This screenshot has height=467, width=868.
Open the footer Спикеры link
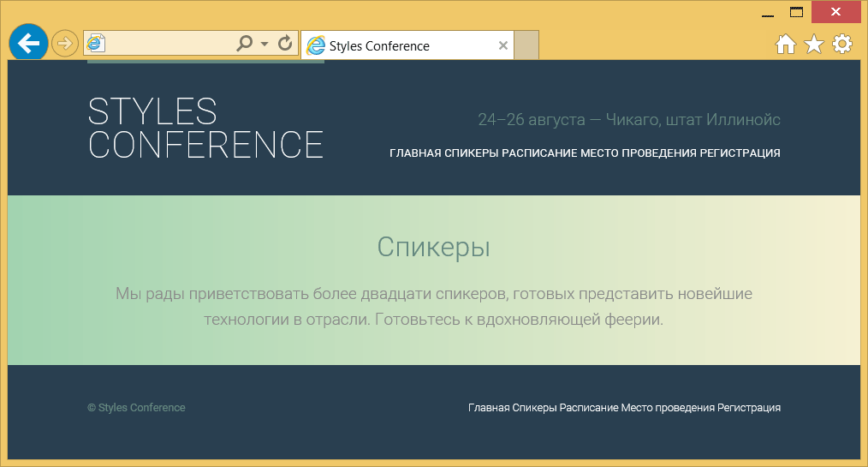click(x=534, y=408)
